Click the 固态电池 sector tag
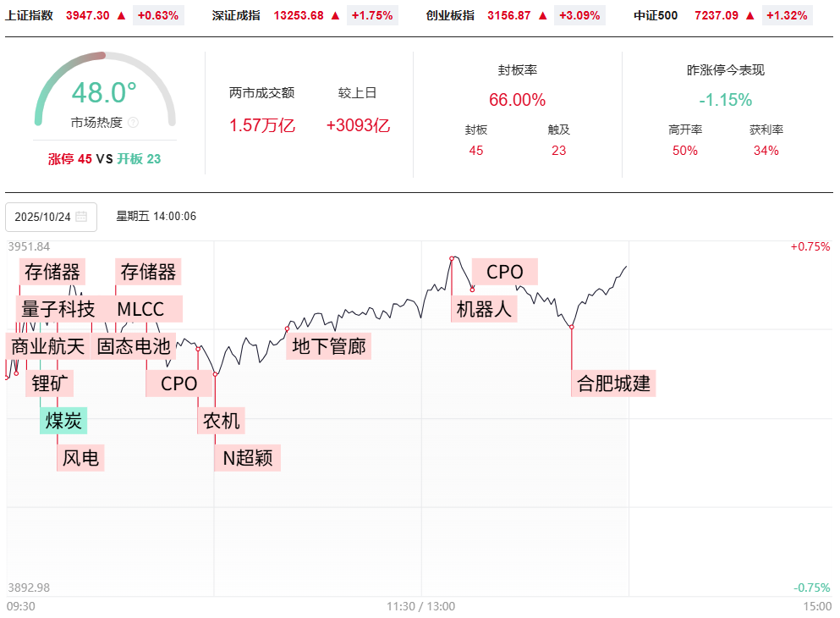The width and height of the screenshot is (840, 618). pos(133,345)
